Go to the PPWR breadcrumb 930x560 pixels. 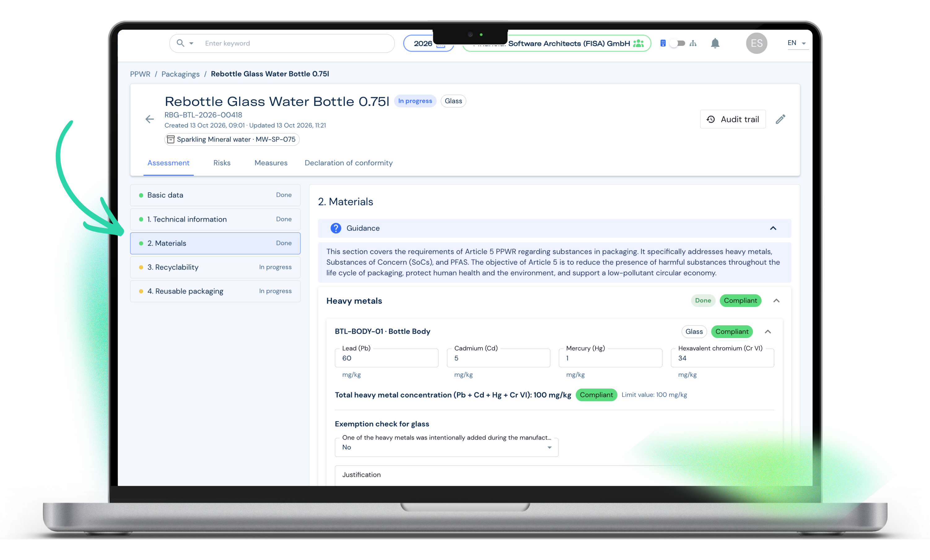[140, 74]
